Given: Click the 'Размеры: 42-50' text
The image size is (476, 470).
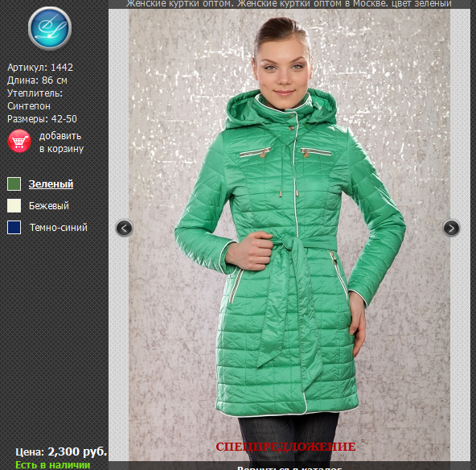Looking at the screenshot, I should (42, 119).
